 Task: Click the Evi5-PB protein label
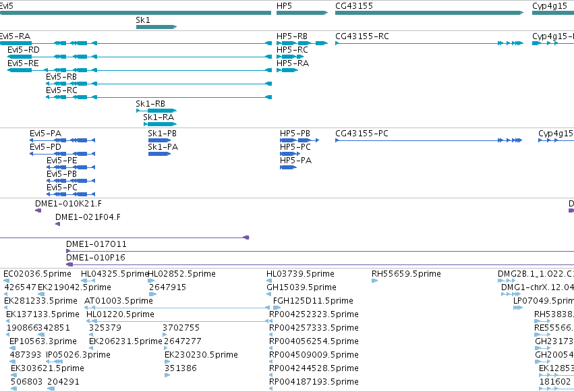pyautogui.click(x=61, y=174)
